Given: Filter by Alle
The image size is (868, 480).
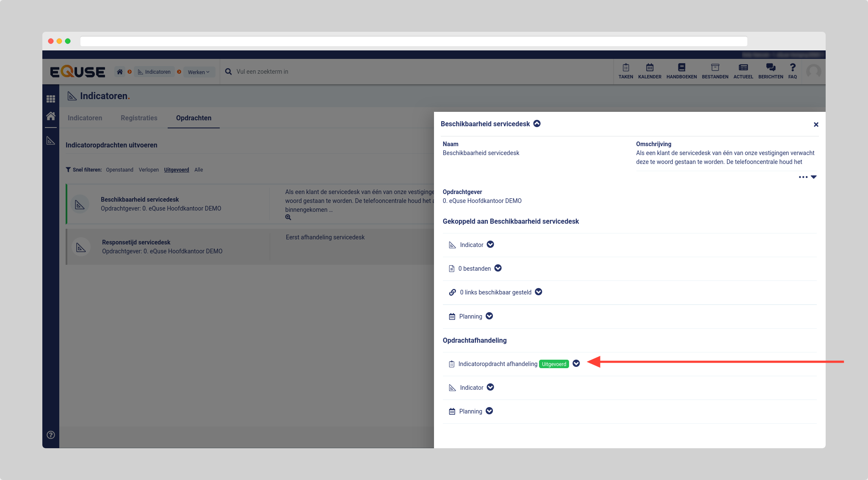Looking at the screenshot, I should [199, 170].
